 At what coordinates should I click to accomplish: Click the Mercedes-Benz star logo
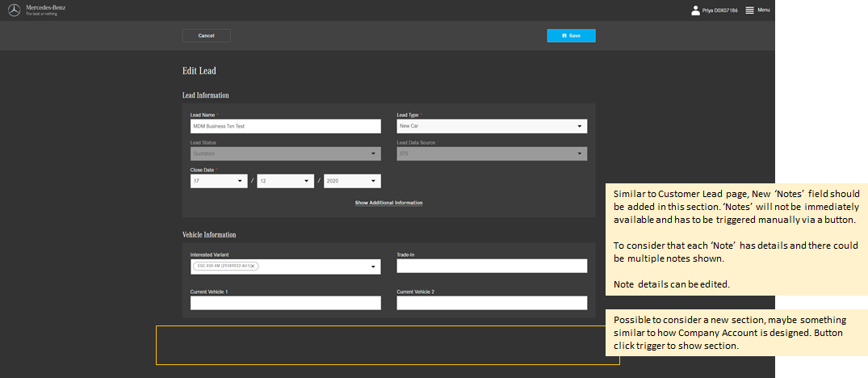point(14,10)
